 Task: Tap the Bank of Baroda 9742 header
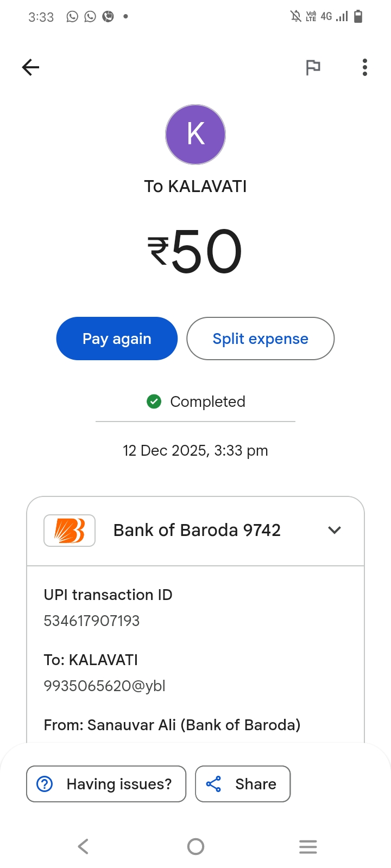197,530
